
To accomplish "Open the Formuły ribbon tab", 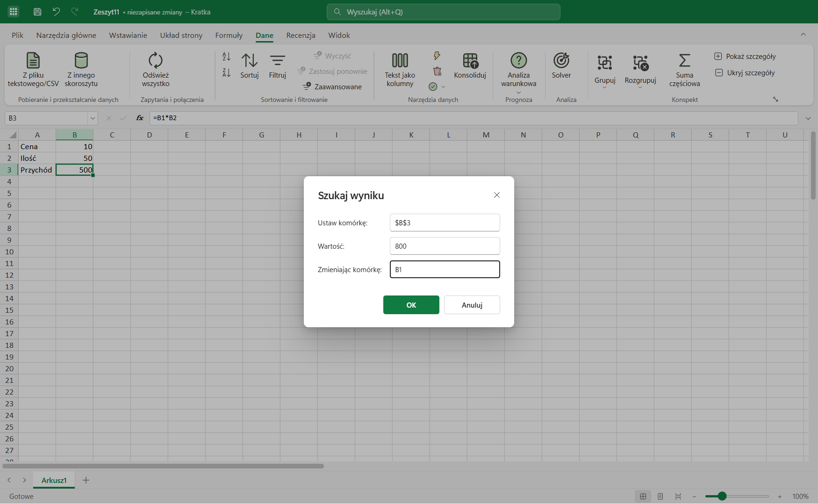I will pyautogui.click(x=229, y=36).
